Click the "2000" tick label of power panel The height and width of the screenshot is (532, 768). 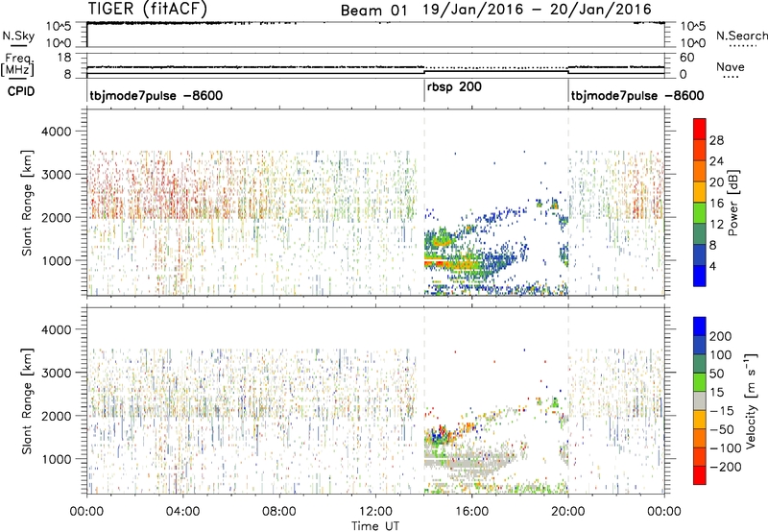tap(57, 217)
